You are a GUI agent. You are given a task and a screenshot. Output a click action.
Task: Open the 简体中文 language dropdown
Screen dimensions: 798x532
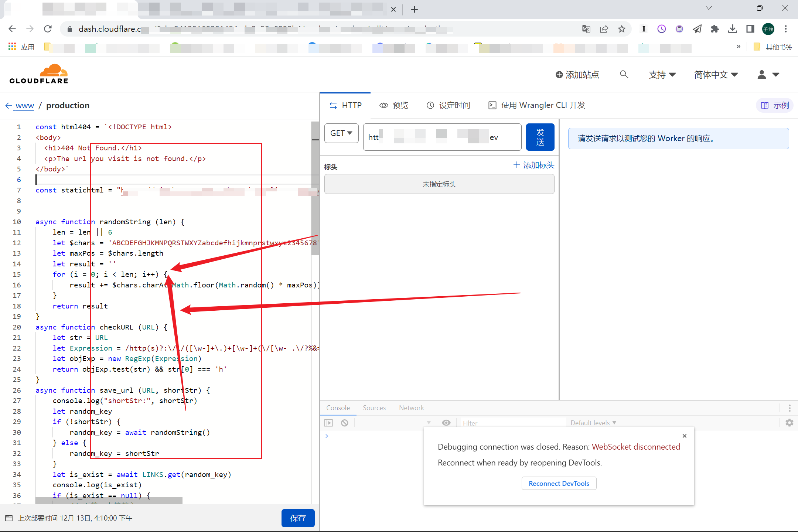(716, 75)
